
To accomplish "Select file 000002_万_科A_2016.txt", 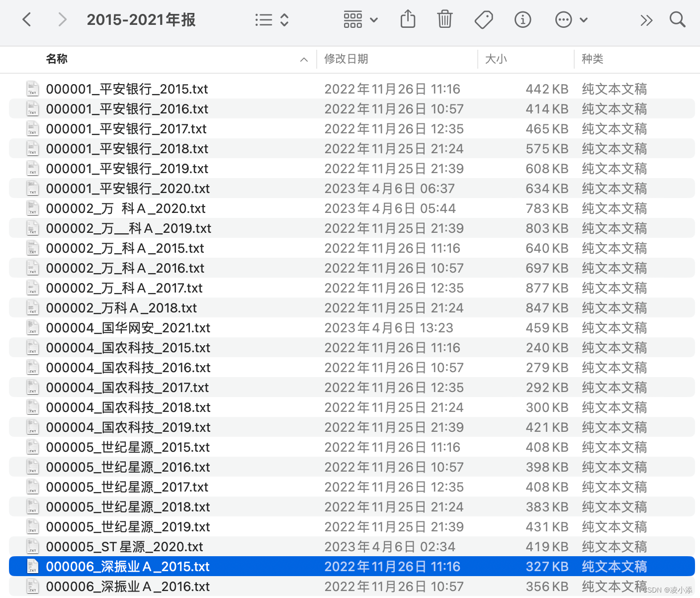I will coord(352,268).
